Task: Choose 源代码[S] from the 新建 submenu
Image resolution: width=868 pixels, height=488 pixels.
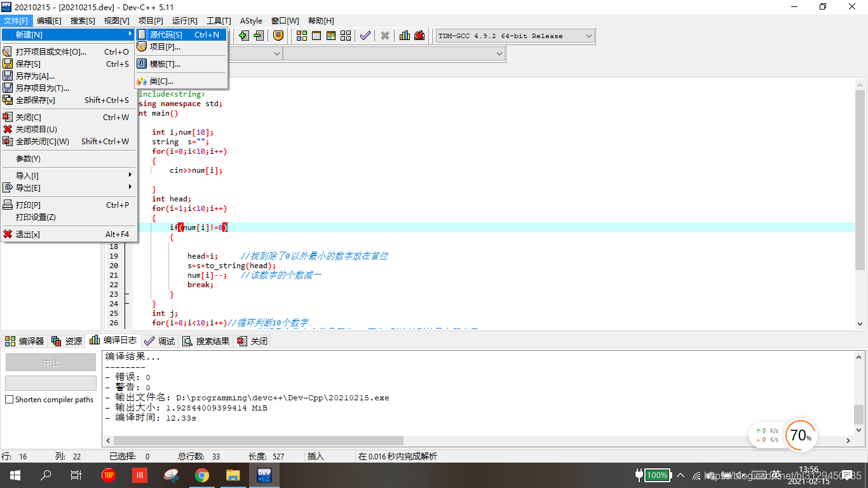Action: click(x=180, y=34)
